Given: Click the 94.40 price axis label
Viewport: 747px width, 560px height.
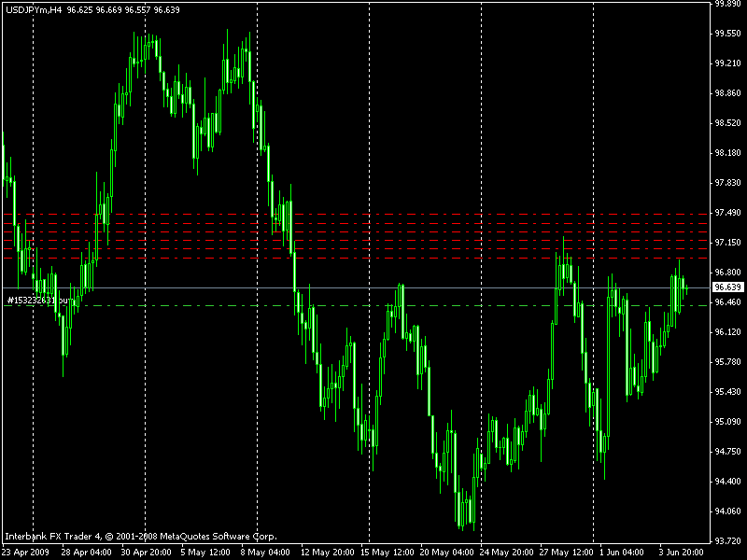Looking at the screenshot, I should 726,482.
